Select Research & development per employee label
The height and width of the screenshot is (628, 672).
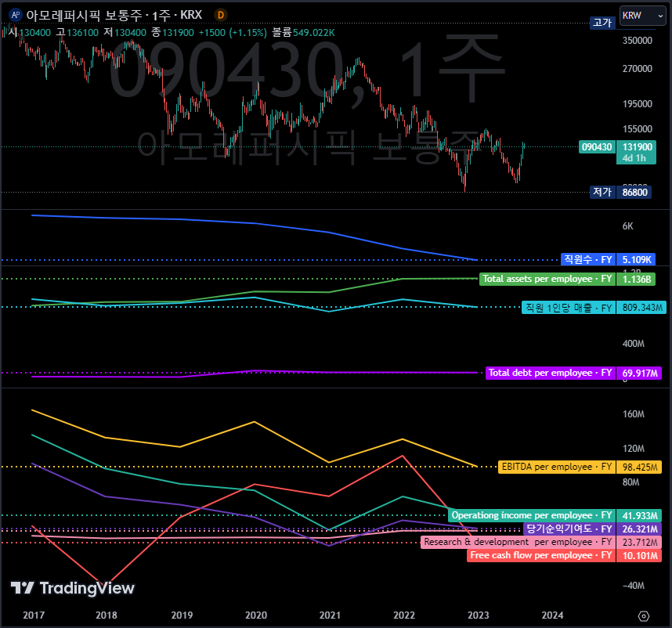click(518, 542)
